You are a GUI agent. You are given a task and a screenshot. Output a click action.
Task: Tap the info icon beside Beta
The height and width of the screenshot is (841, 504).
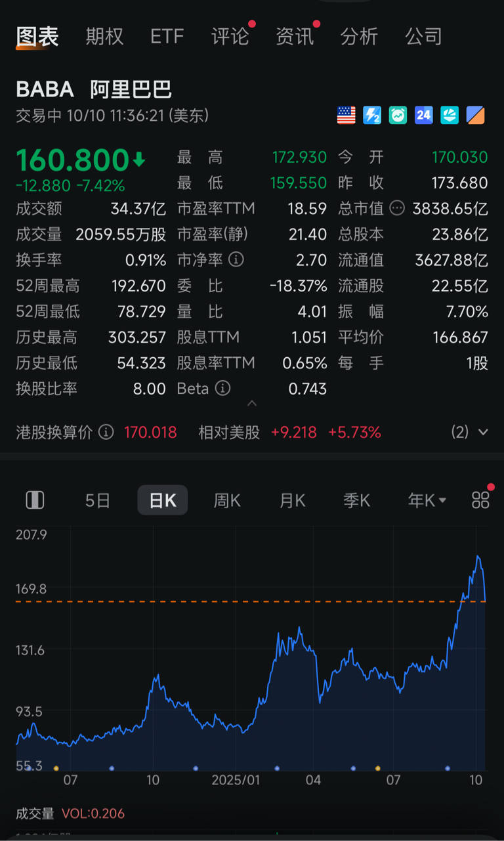(x=223, y=389)
